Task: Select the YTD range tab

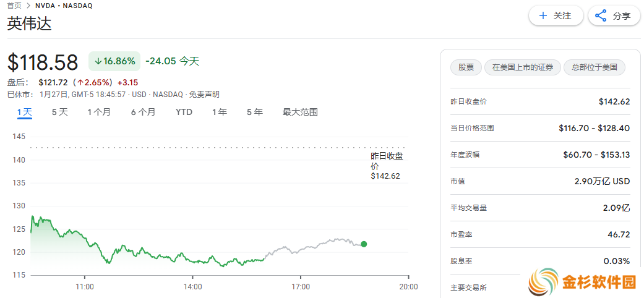Action: tap(184, 112)
